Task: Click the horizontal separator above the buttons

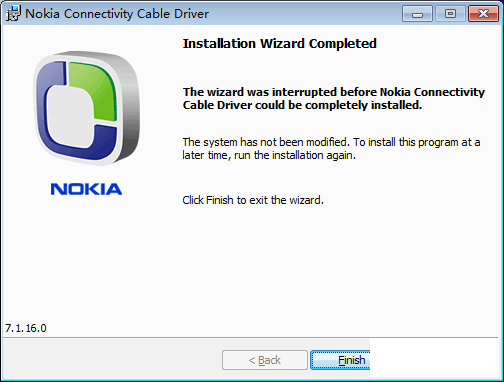Action: [x=252, y=338]
